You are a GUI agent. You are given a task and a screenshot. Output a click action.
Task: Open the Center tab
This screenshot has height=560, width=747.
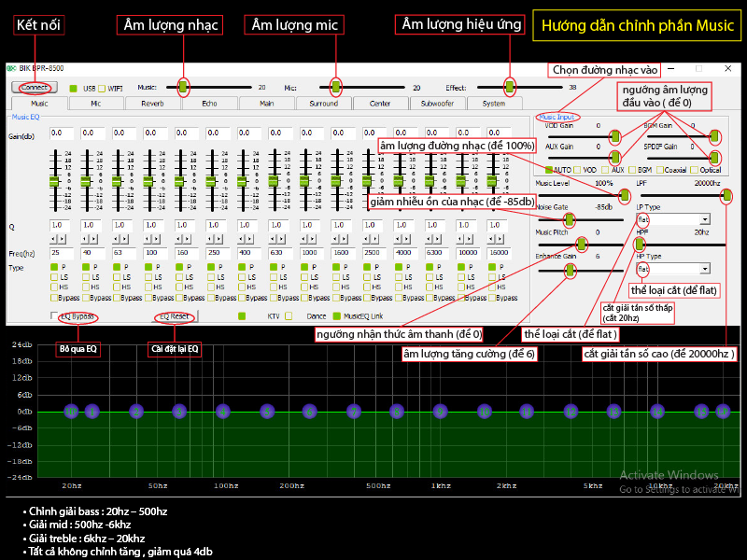(x=380, y=104)
